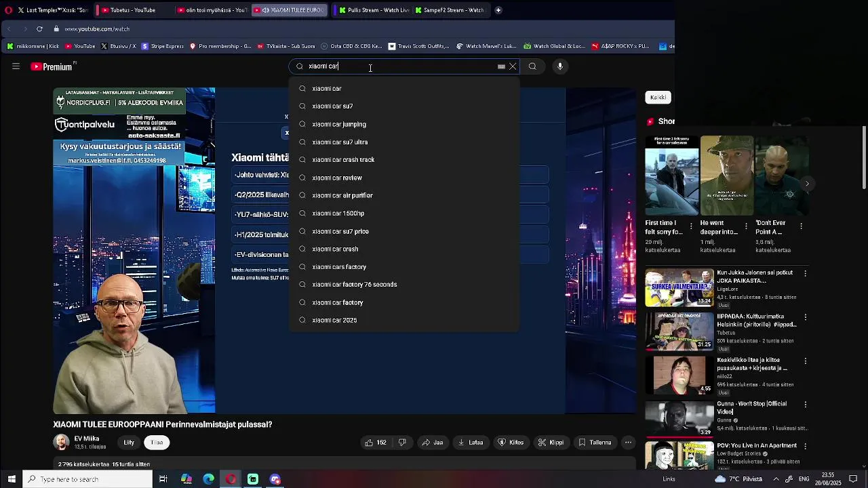Open IIPPADAA Kulttuurimatka Helsinkiin video title
Viewport: 868px width, 488px height.
(x=756, y=320)
